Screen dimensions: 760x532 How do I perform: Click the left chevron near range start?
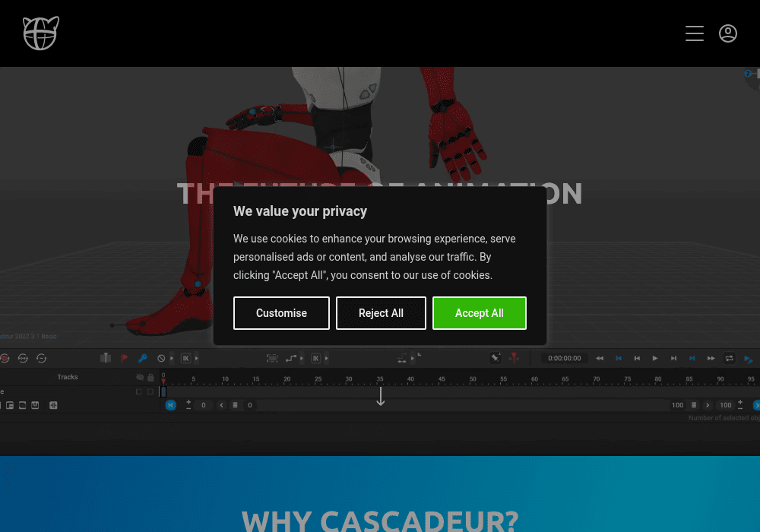tap(221, 405)
